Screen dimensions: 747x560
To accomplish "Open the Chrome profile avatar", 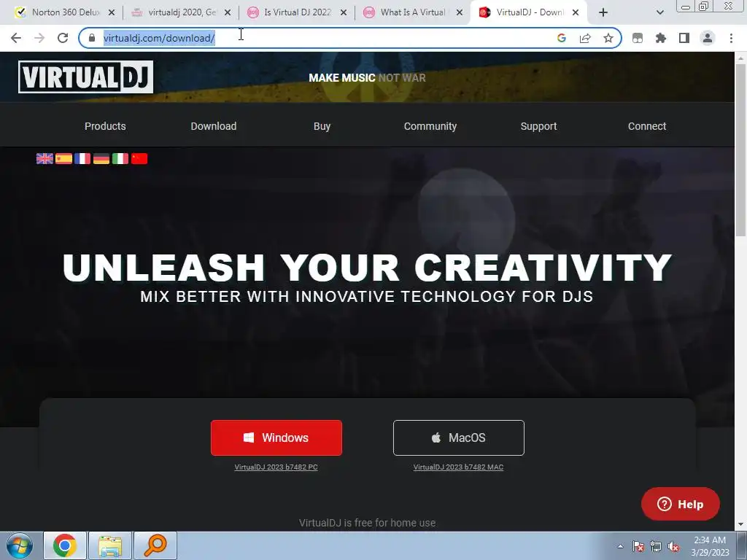I will 708,38.
